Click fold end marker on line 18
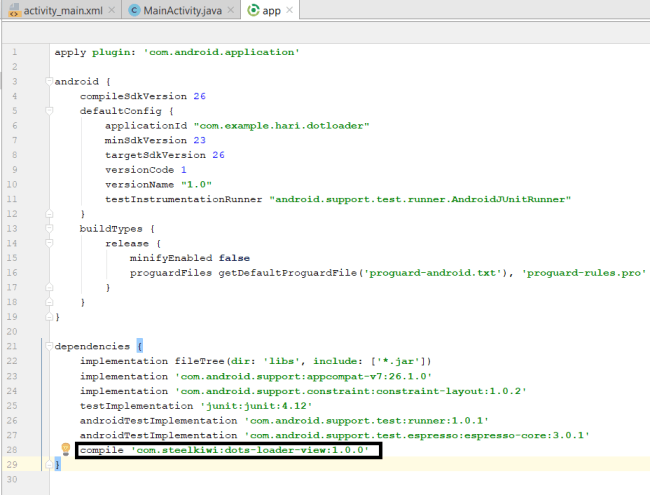The height and width of the screenshot is (495, 650). [x=49, y=302]
